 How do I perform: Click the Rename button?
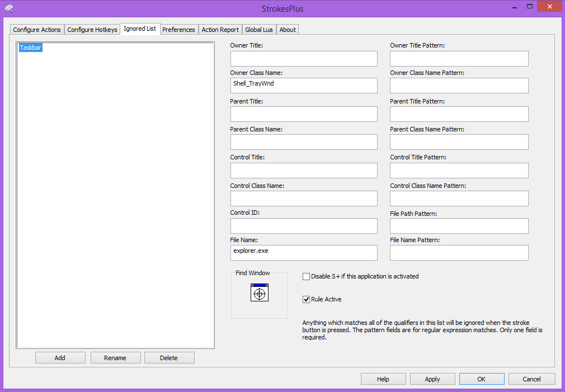115,358
